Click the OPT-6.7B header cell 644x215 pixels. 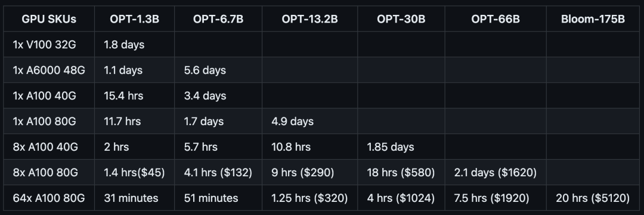pos(218,19)
